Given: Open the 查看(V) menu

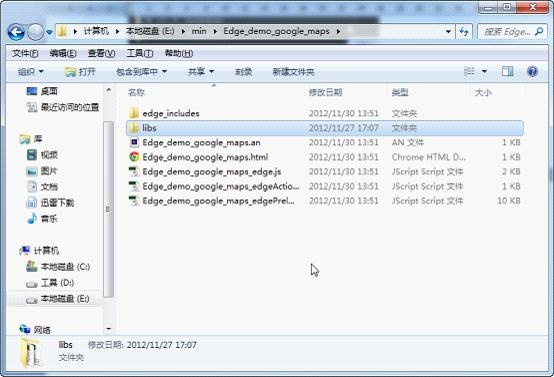Looking at the screenshot, I should pos(101,53).
